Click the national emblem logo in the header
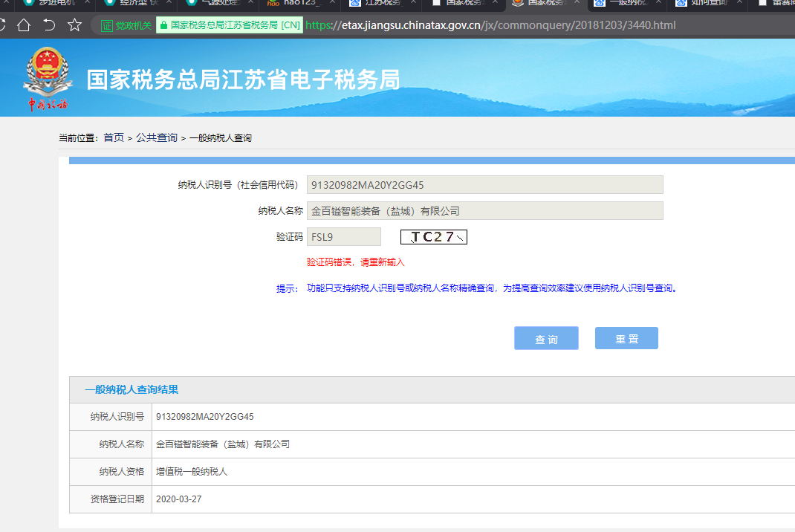Screen dimensions: 795x532 click(47, 79)
